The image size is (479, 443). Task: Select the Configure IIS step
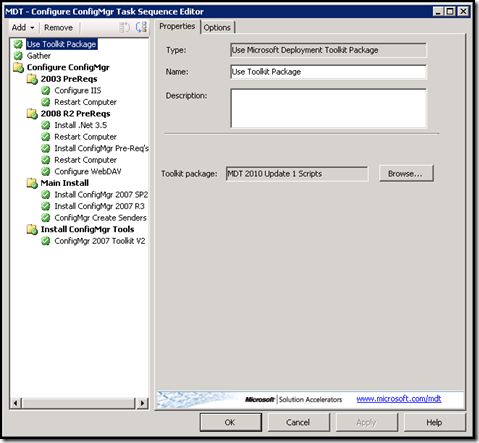(x=78, y=90)
